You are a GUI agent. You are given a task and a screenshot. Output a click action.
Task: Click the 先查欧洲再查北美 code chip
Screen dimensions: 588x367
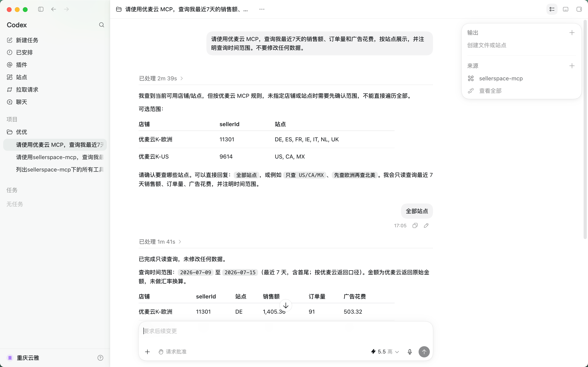355,175
